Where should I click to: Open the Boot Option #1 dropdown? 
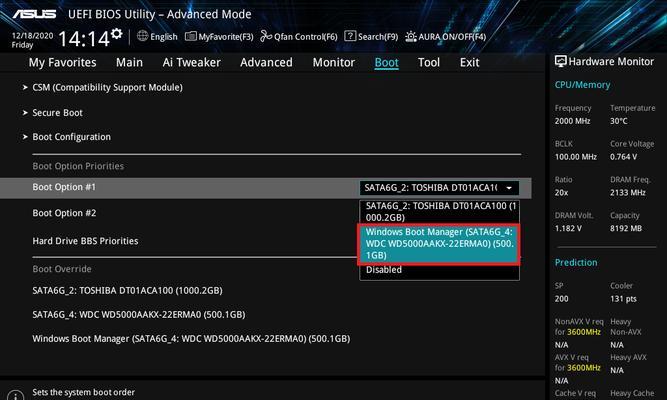click(439, 188)
